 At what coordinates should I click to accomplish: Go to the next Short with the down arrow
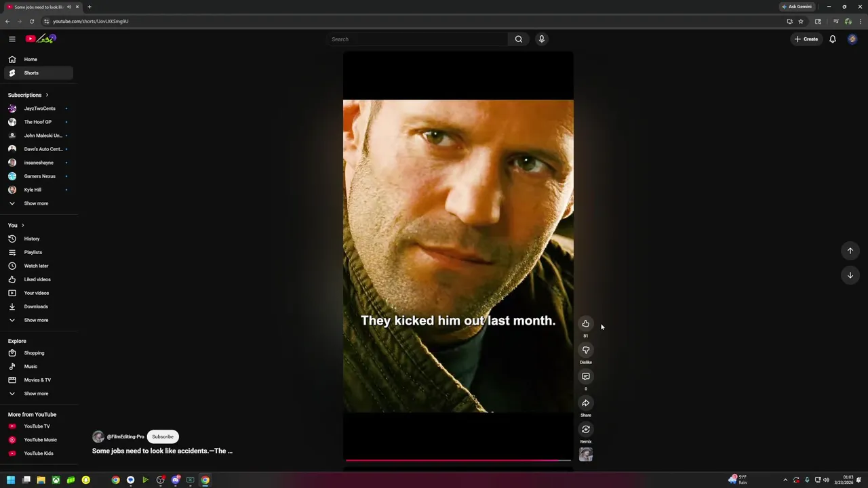coord(850,275)
